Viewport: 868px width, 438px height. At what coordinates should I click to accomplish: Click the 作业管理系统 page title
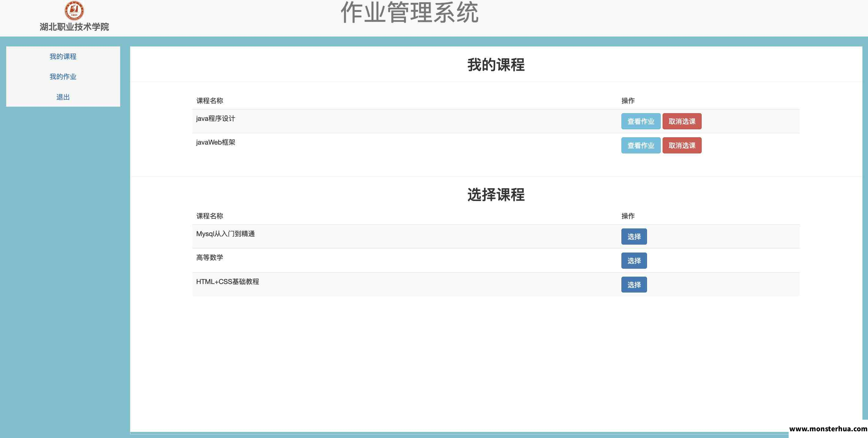(409, 13)
